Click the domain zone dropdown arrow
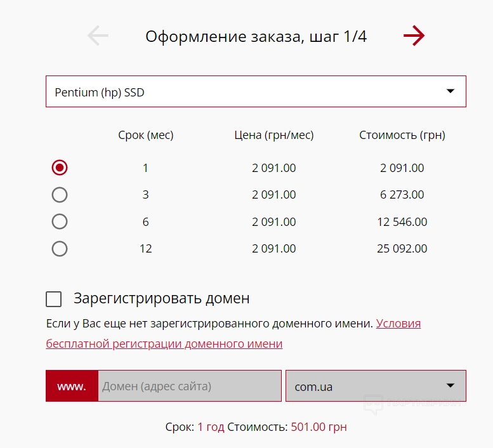 pos(450,386)
